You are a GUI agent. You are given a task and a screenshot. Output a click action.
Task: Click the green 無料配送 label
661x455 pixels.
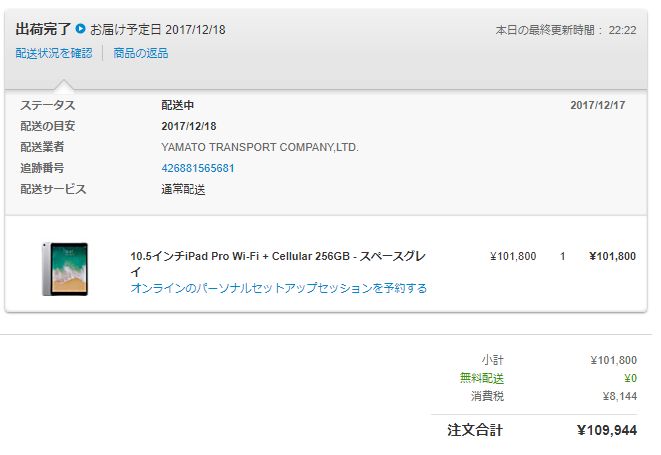[481, 378]
